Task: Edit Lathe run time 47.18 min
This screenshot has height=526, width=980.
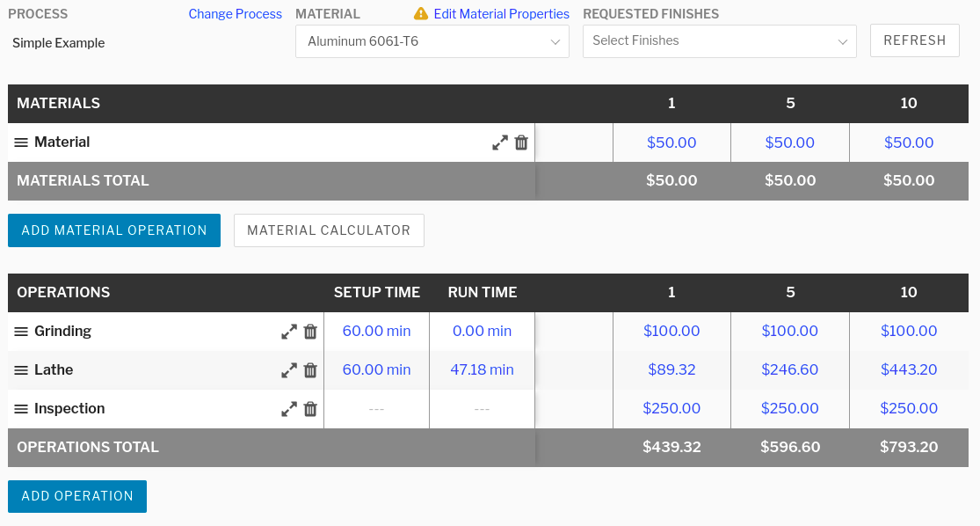Action: [482, 370]
